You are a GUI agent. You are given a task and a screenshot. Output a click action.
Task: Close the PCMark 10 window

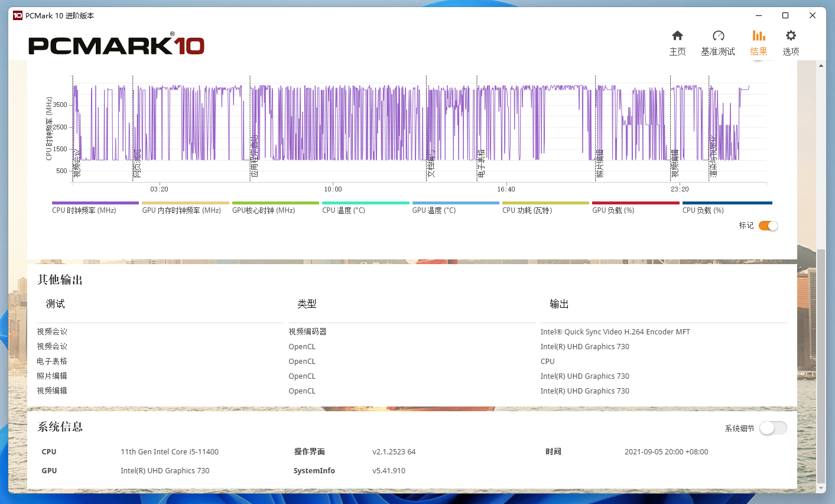point(813,15)
